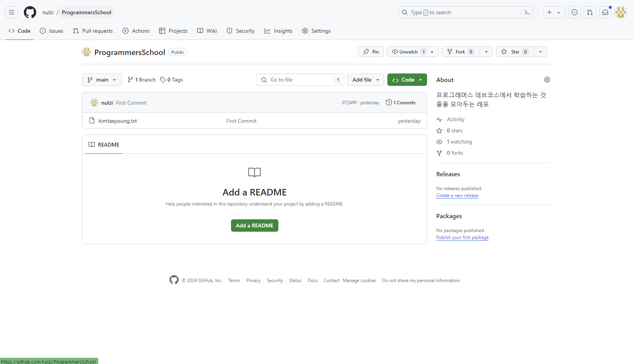Switch to the Insights tab
The image size is (633, 364).
tap(278, 31)
